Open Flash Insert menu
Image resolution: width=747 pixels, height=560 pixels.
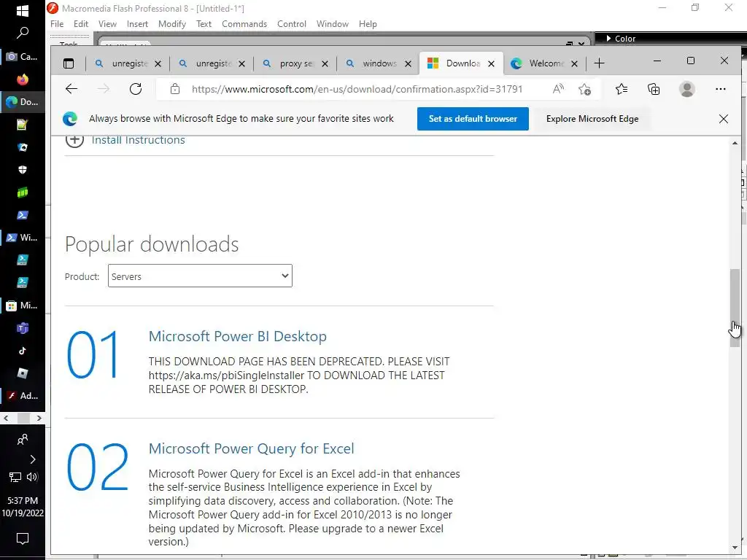(x=137, y=24)
